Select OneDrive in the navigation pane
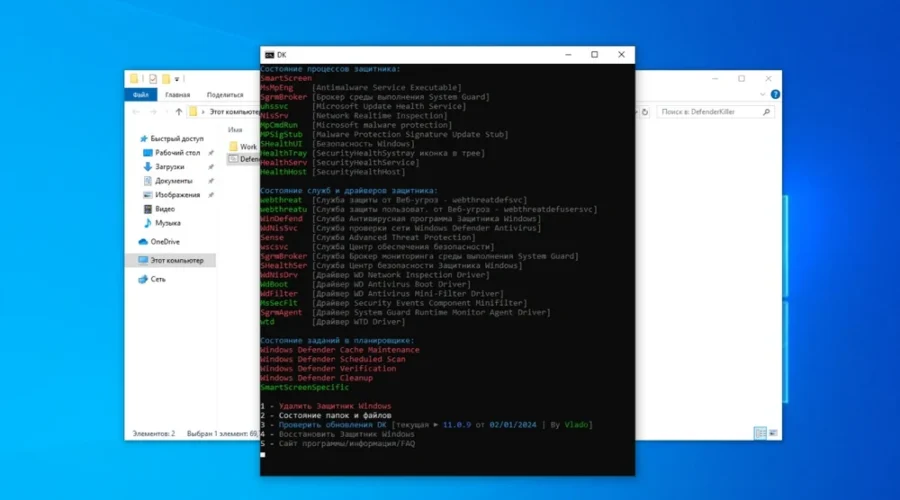 point(165,241)
